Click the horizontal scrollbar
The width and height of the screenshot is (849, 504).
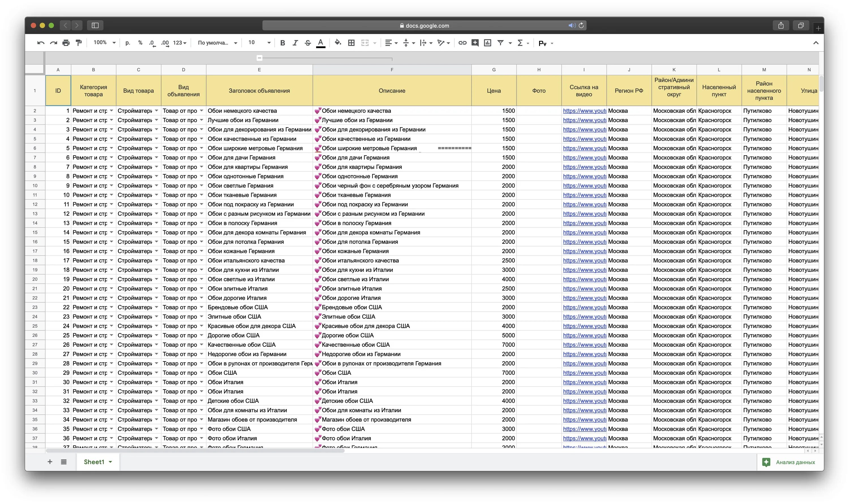pos(195,451)
